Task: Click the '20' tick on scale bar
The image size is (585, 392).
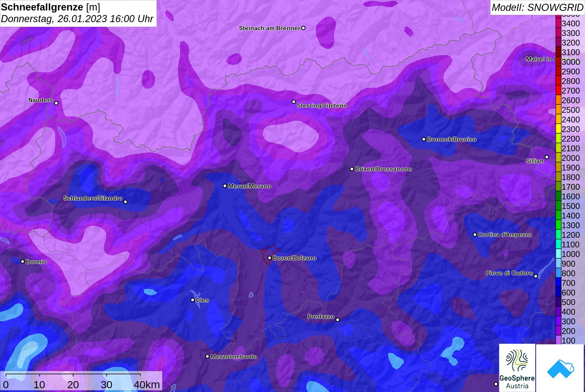Action: pos(73,384)
